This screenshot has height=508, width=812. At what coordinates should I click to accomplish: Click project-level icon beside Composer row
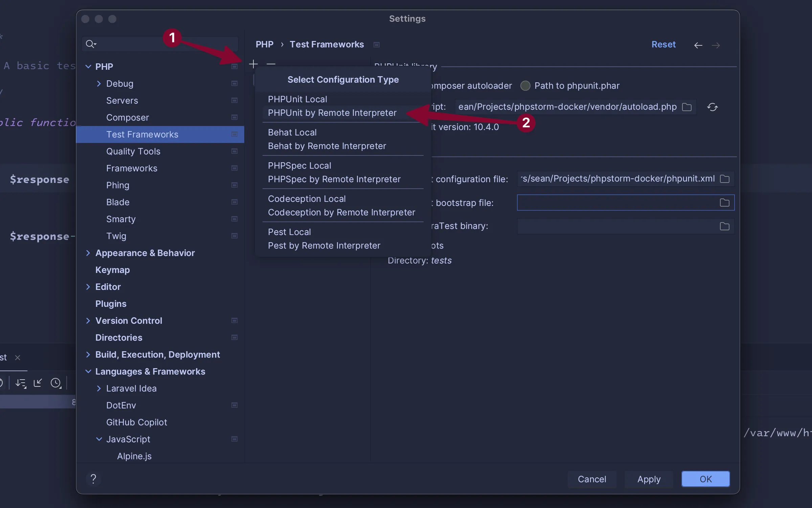click(234, 117)
